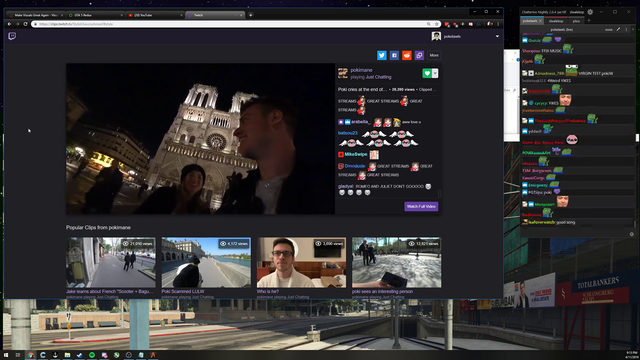The image size is (640, 360).
Task: Click username MikeSwipe in clip chat replay
Action: point(356,154)
